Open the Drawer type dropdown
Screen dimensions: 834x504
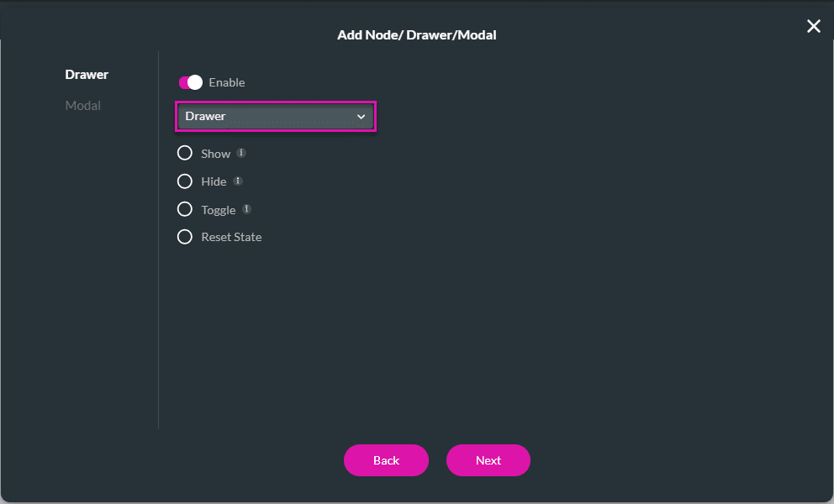[x=276, y=116]
